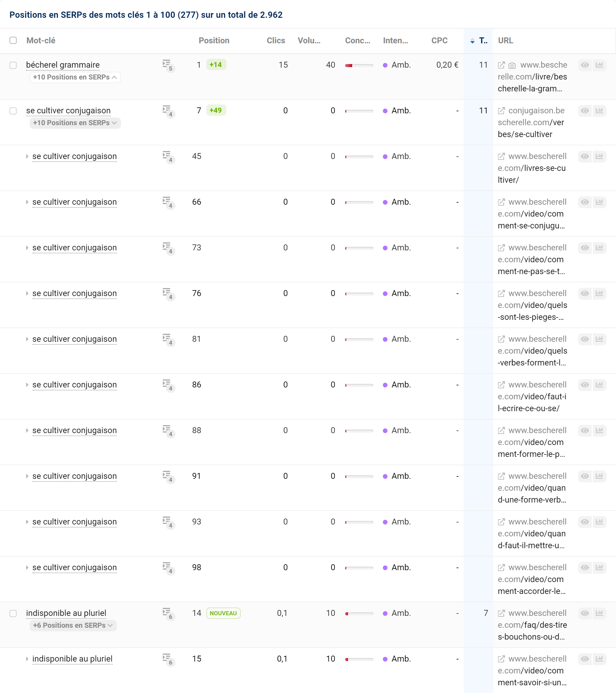Tick checkbox for bécherel grammaire

[x=13, y=65]
